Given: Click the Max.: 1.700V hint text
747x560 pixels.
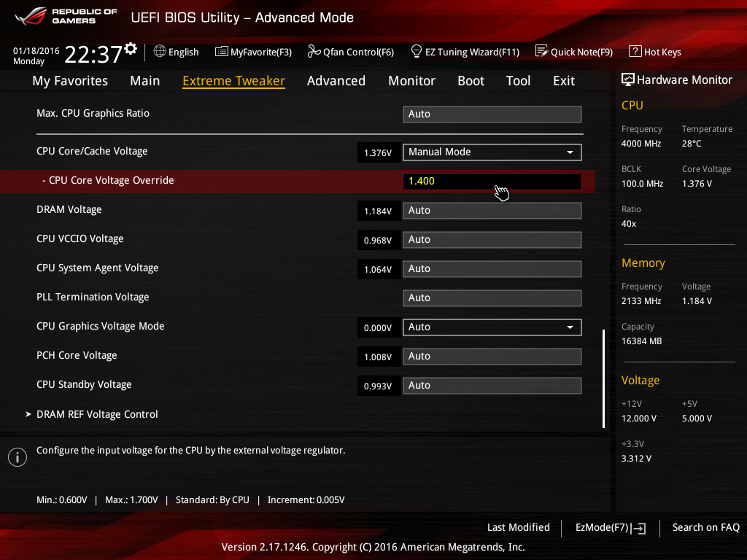Looking at the screenshot, I should [x=131, y=500].
